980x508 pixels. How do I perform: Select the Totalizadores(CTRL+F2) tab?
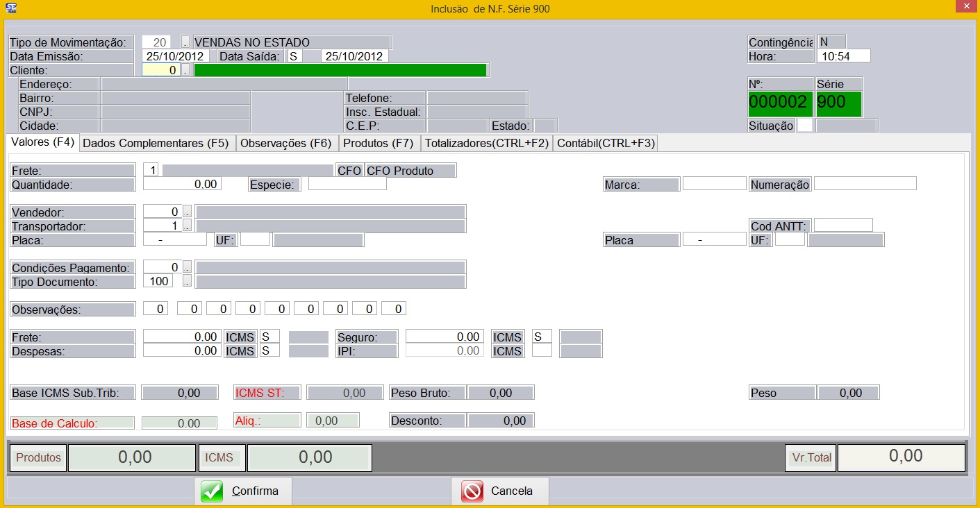[x=487, y=144]
